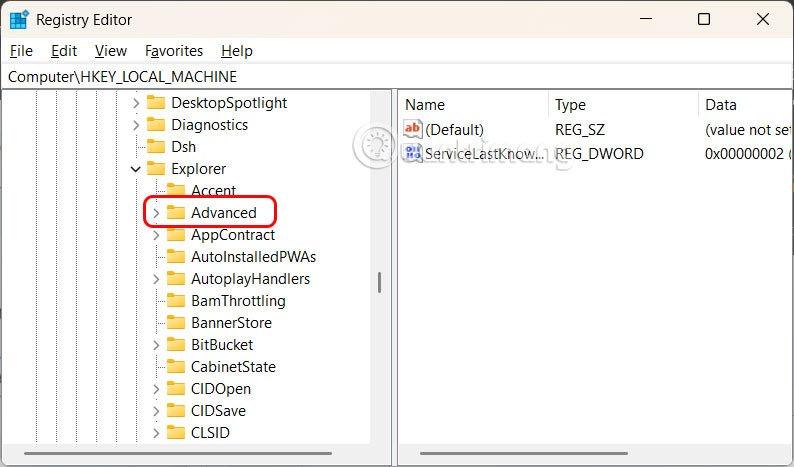This screenshot has width=794, height=467.
Task: Click the BamThrottling folder icon
Action: pyautogui.click(x=176, y=301)
